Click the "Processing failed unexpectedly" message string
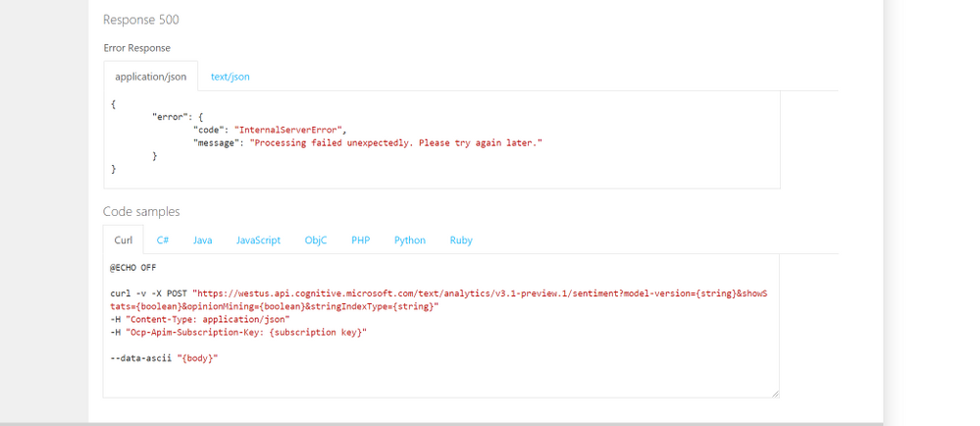This screenshot has width=980, height=426. 395,142
